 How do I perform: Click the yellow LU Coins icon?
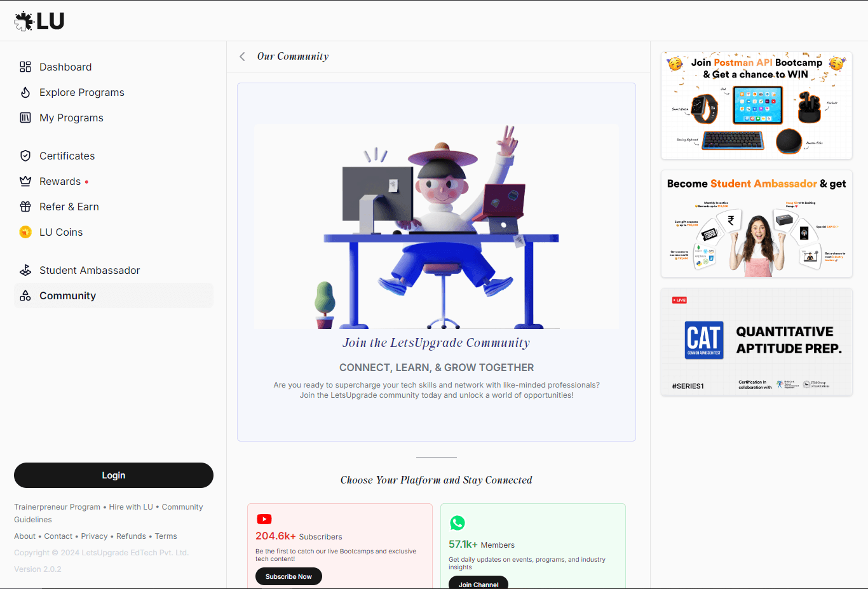point(25,231)
